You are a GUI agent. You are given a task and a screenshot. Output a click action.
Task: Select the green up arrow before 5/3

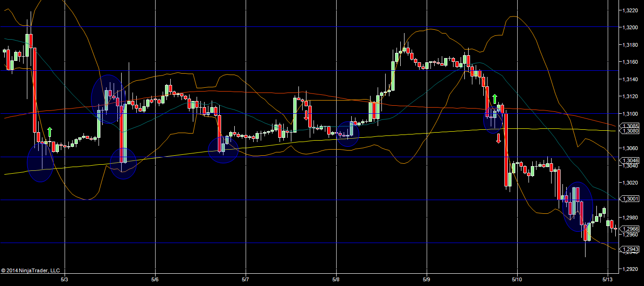point(50,132)
